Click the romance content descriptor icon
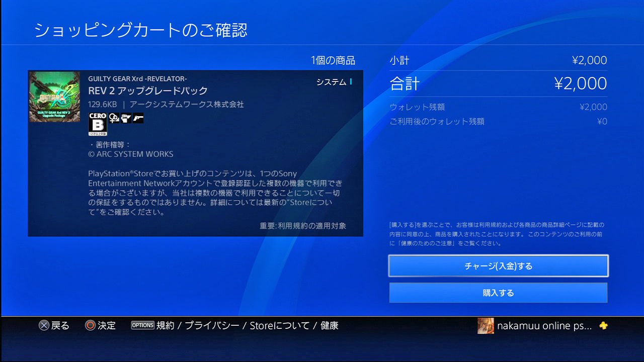Image resolution: width=644 pixels, height=362 pixels. click(114, 118)
